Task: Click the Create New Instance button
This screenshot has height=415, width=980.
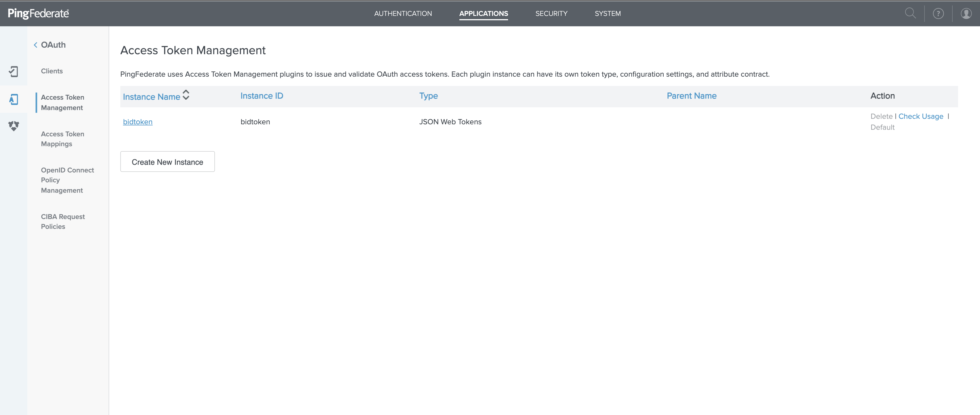Action: pos(167,162)
